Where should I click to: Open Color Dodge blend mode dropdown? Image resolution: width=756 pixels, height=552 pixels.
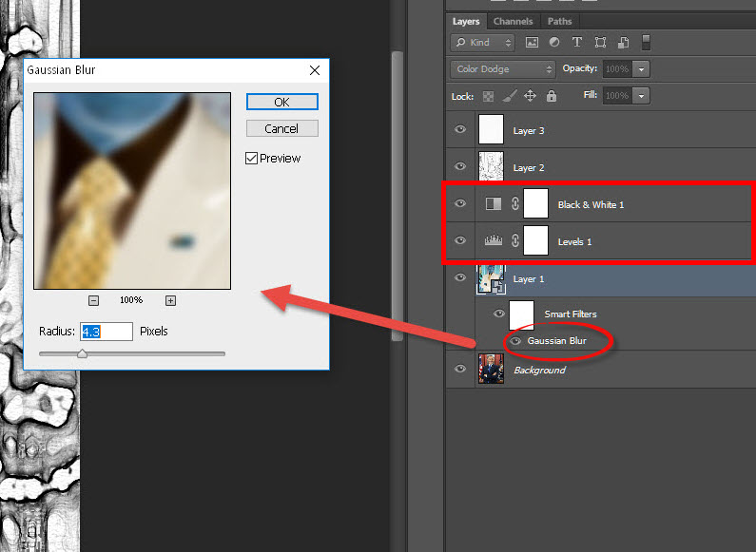coord(503,69)
